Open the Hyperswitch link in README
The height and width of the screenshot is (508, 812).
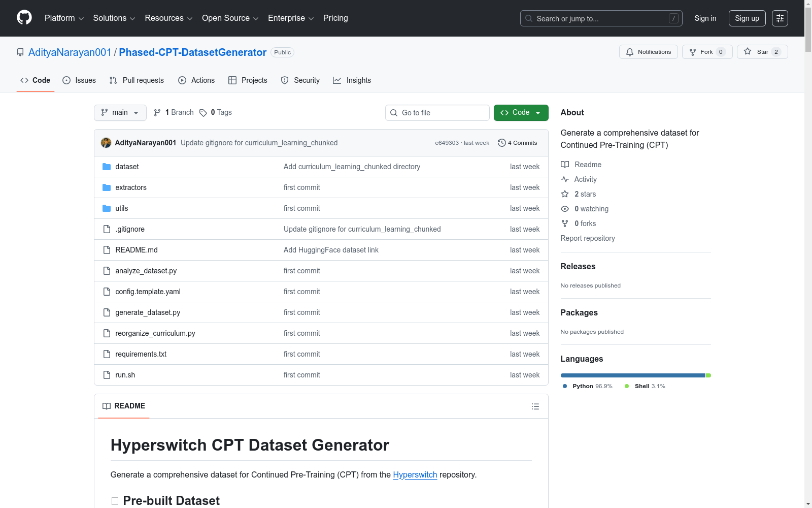click(415, 474)
